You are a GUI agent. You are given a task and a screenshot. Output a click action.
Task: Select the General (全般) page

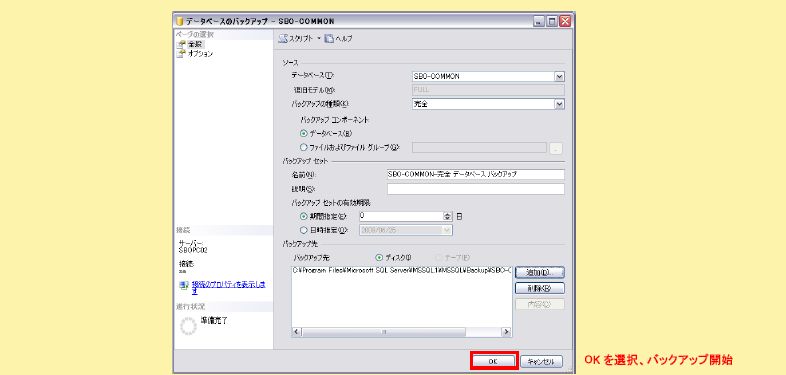tap(191, 45)
